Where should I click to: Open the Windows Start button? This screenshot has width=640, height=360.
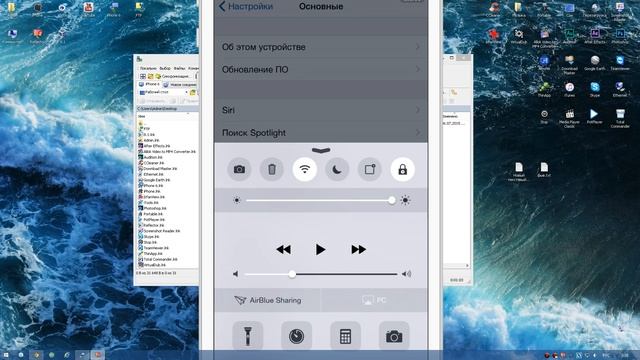(x=6, y=355)
